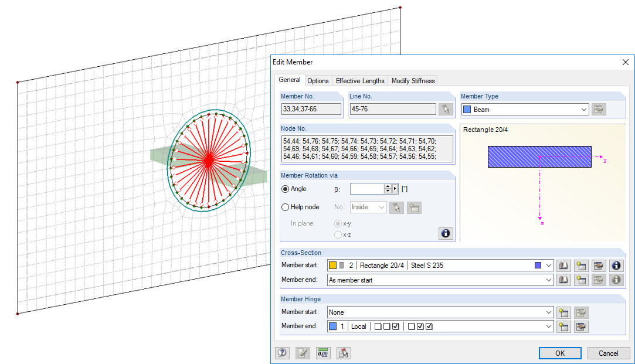This screenshot has height=364, width=635.
Task: Choose x-z plane radio option
Action: 338,235
